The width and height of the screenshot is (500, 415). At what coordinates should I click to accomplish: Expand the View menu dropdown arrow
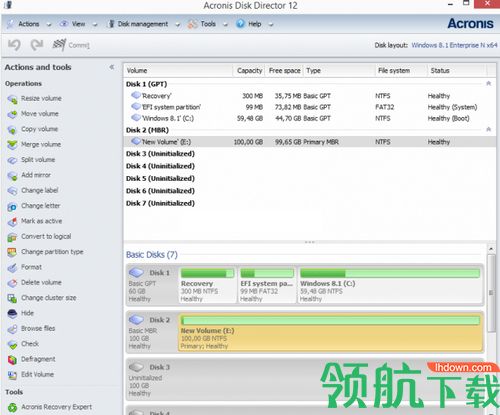(95, 25)
